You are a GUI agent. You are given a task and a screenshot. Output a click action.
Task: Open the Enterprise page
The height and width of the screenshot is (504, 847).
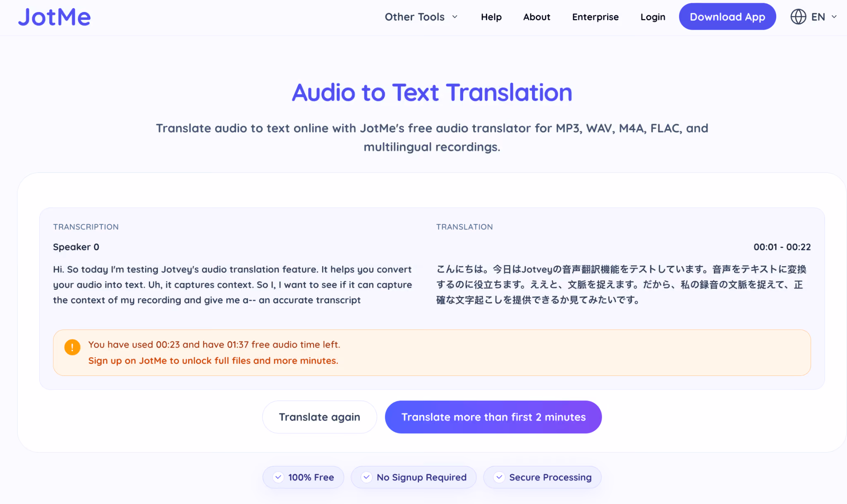[x=595, y=17]
